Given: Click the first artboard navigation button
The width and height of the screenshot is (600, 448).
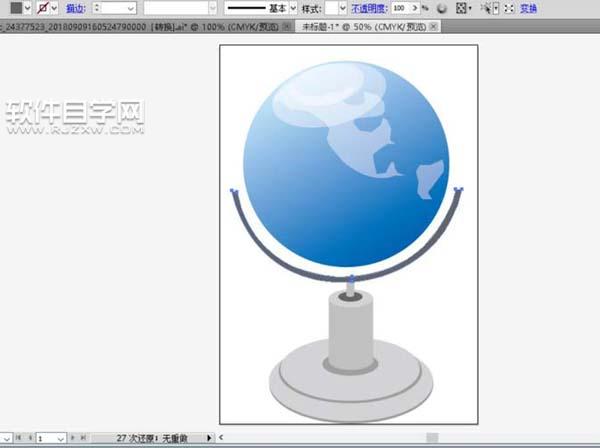Looking at the screenshot, I should [18, 438].
